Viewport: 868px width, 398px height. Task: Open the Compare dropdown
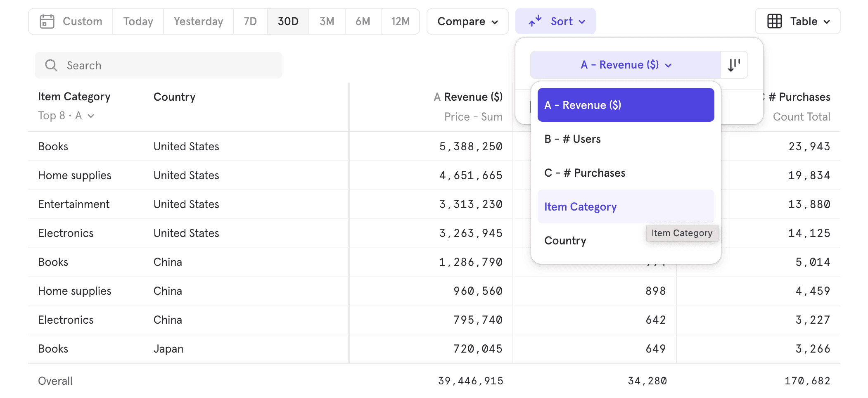[467, 21]
